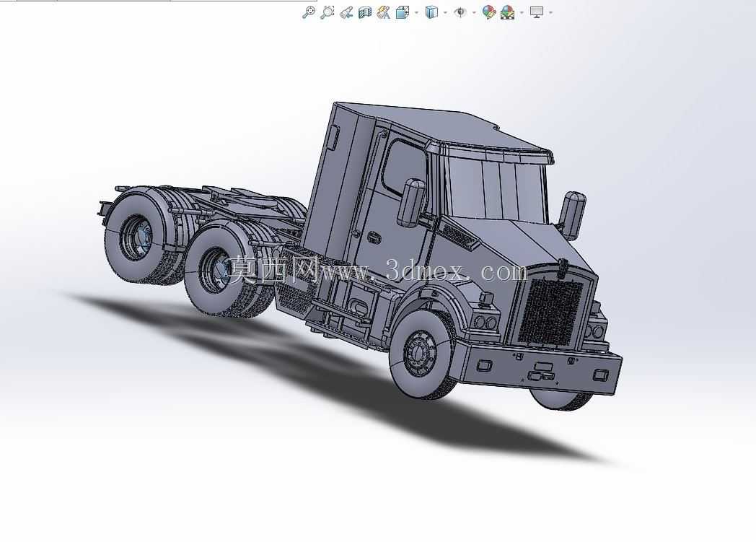Click the View Settings monitor icon
The height and width of the screenshot is (542, 756).
(537, 12)
